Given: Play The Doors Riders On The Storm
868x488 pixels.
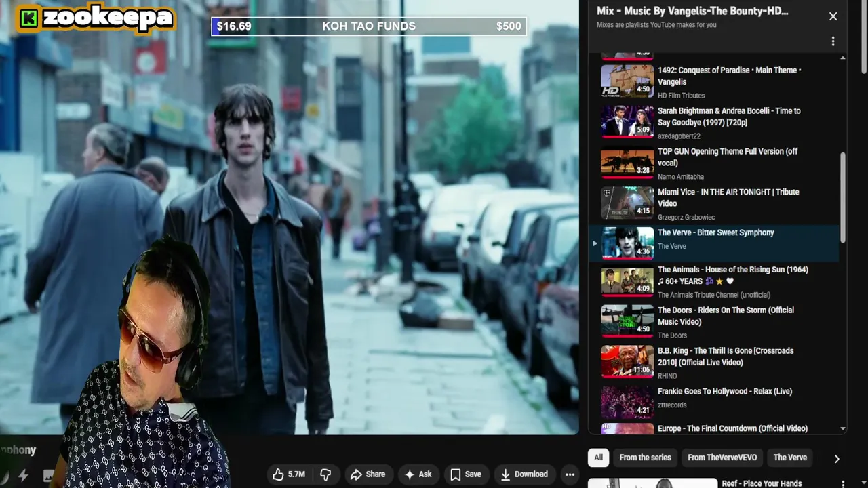Looking at the screenshot, I should (x=726, y=316).
